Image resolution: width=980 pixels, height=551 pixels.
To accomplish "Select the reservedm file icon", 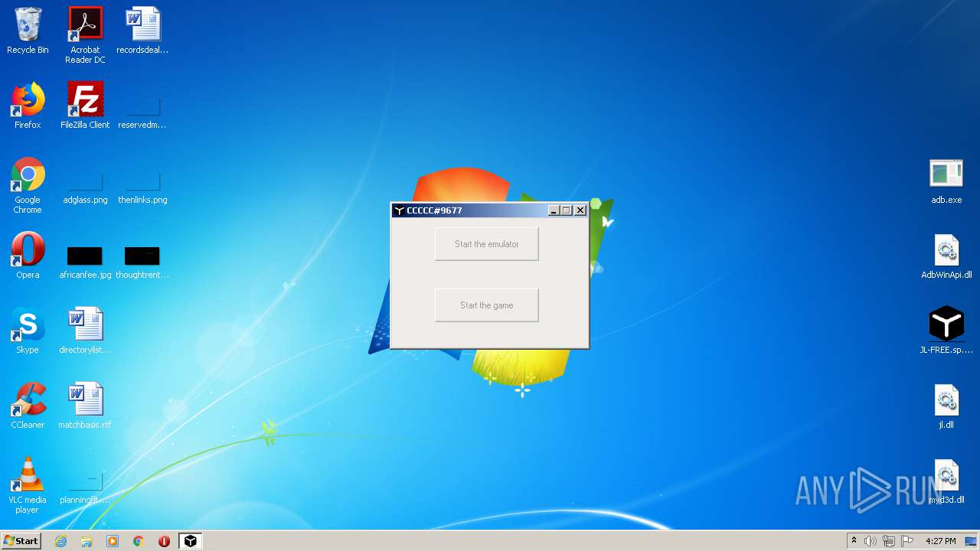I will [x=142, y=112].
